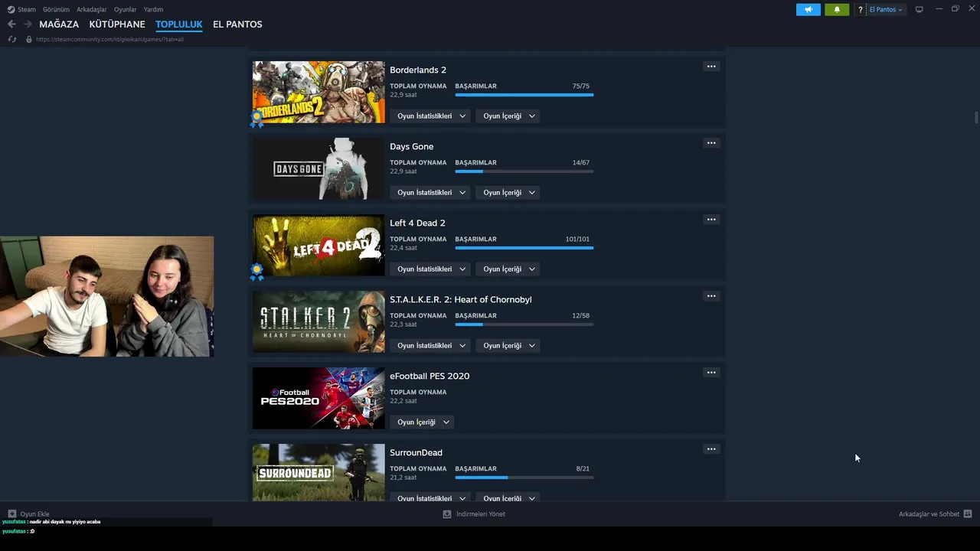Click the Left 4 Dead 2 cover thumbnail

318,245
